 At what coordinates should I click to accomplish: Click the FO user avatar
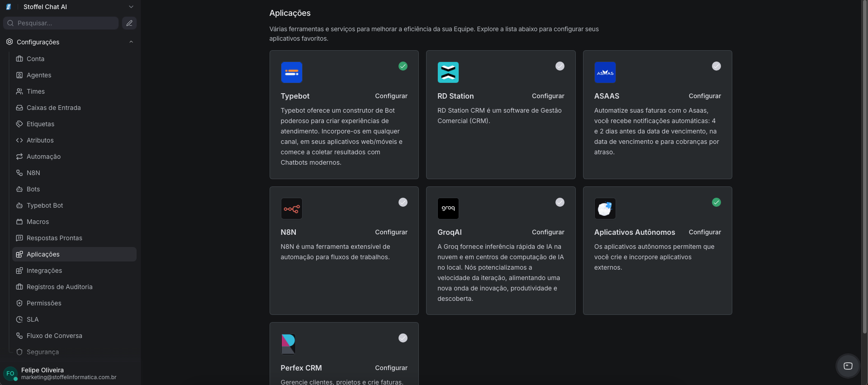click(x=10, y=374)
